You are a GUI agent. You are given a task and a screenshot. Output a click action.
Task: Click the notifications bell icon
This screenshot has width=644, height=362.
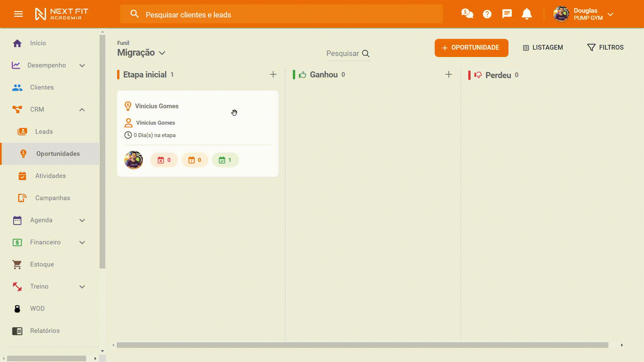[x=527, y=14]
